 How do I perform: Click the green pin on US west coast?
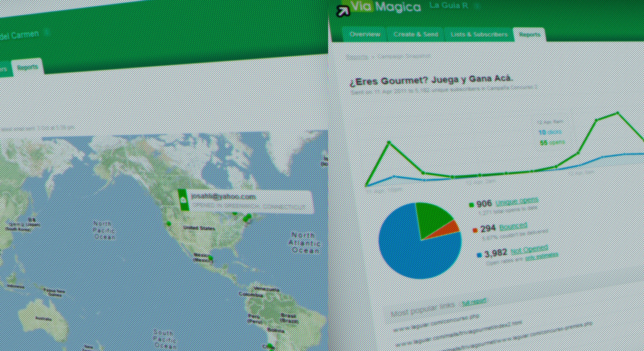pyautogui.click(x=168, y=223)
